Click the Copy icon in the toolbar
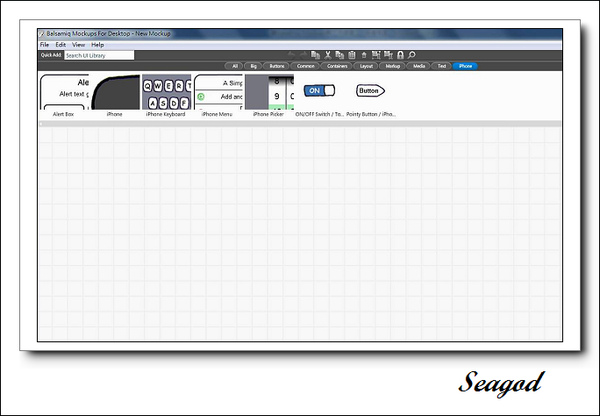Image resolution: width=600 pixels, height=416 pixels. (x=340, y=55)
